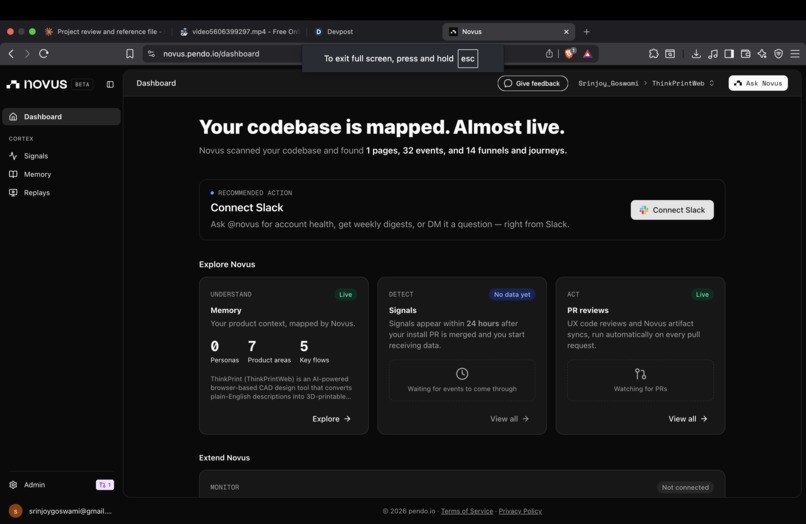Viewport: 806px width, 524px height.
Task: Click the share icon in the address bar
Action: click(549, 53)
